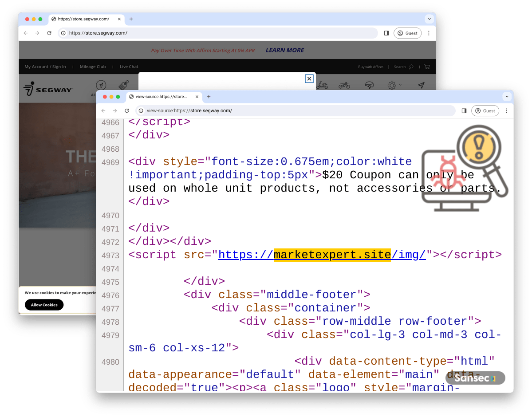Screen dimensions: 532x417
Task: Expand tab search chevron in Segway store window
Action: click(429, 19)
